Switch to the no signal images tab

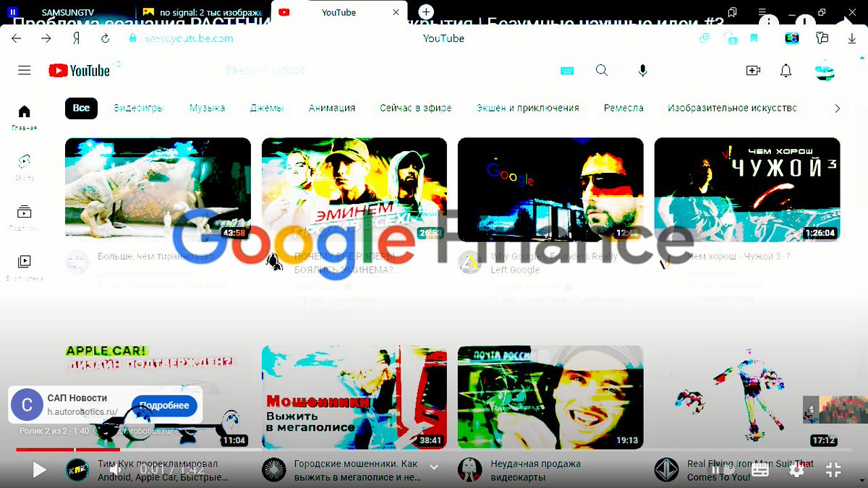click(203, 12)
